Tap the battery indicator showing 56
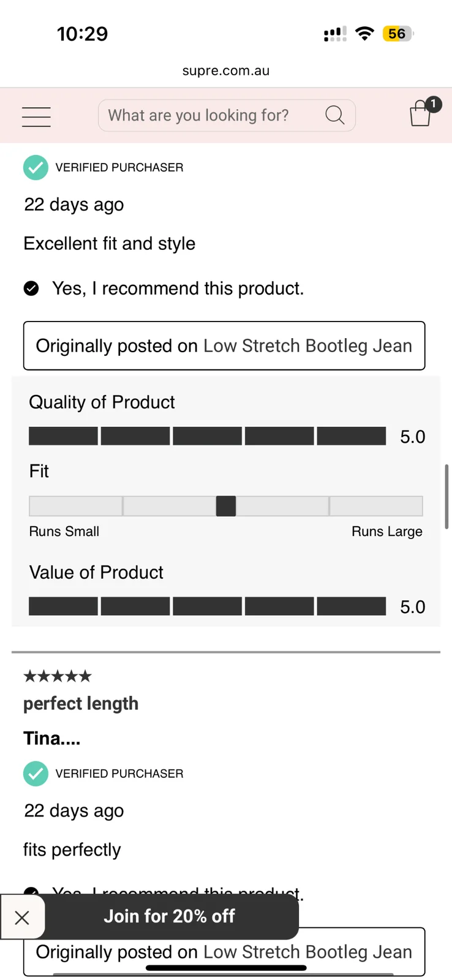Viewport: 452px width, 980px height. (398, 34)
